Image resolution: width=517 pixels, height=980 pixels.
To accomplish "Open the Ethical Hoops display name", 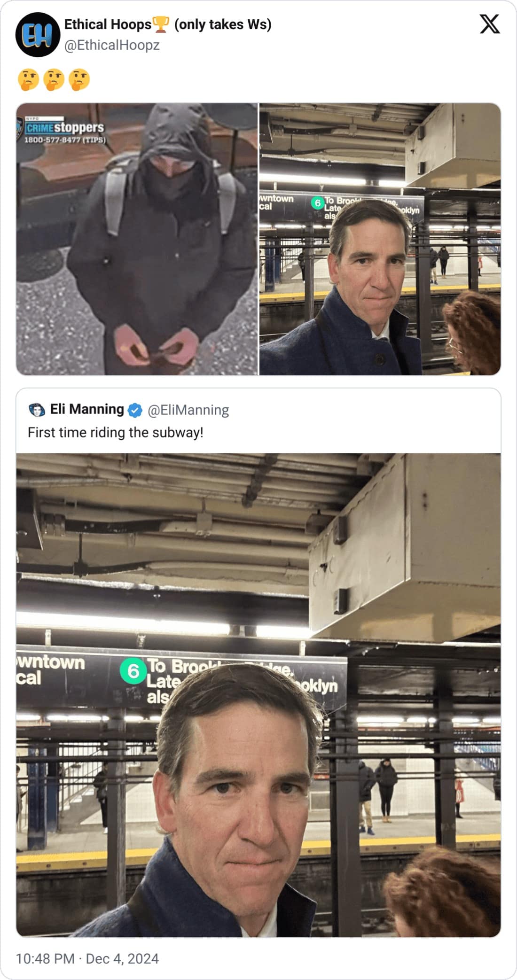I will point(108,24).
